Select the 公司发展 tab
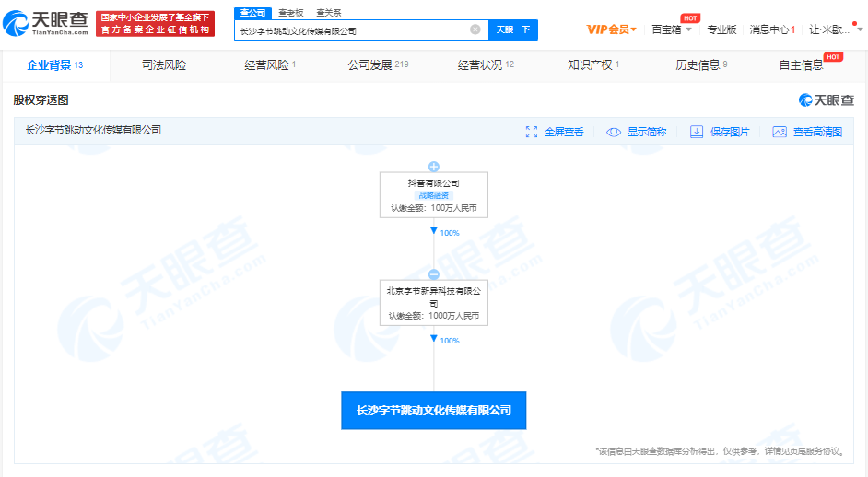Image resolution: width=868 pixels, height=477 pixels. pos(378,65)
